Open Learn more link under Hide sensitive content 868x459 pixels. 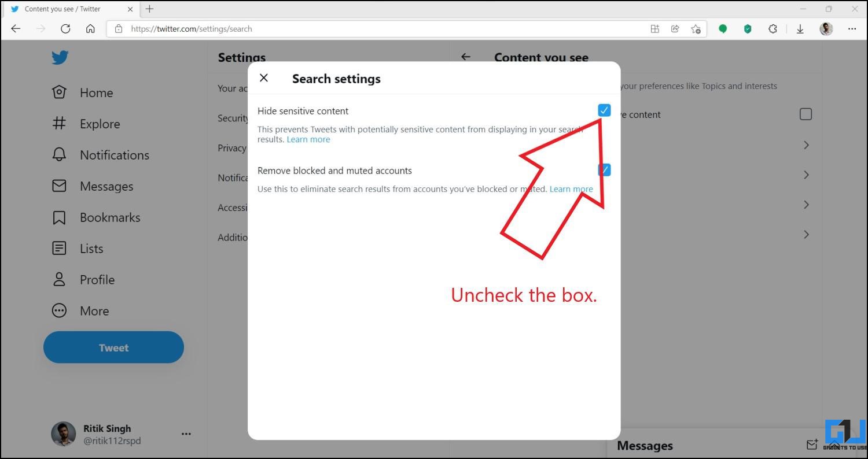point(308,139)
